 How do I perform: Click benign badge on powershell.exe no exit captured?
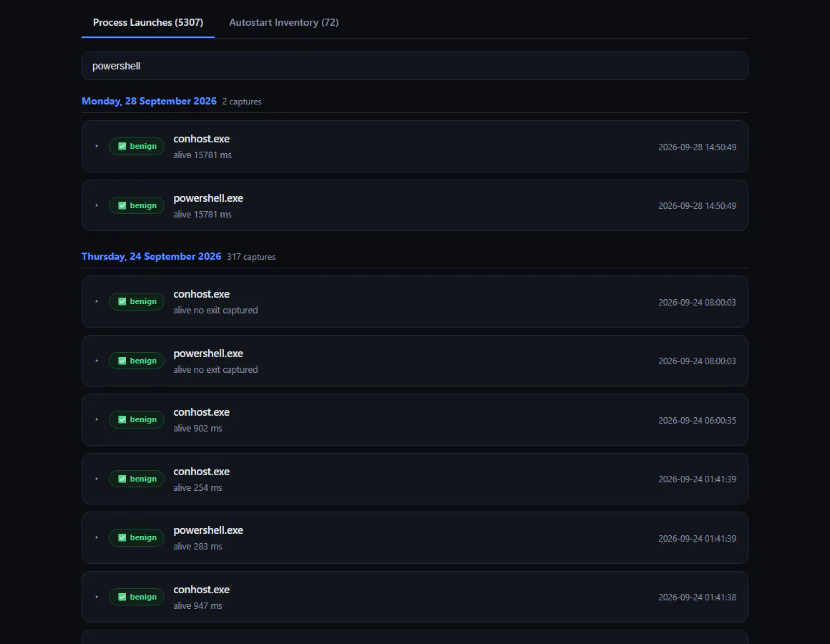coord(137,361)
